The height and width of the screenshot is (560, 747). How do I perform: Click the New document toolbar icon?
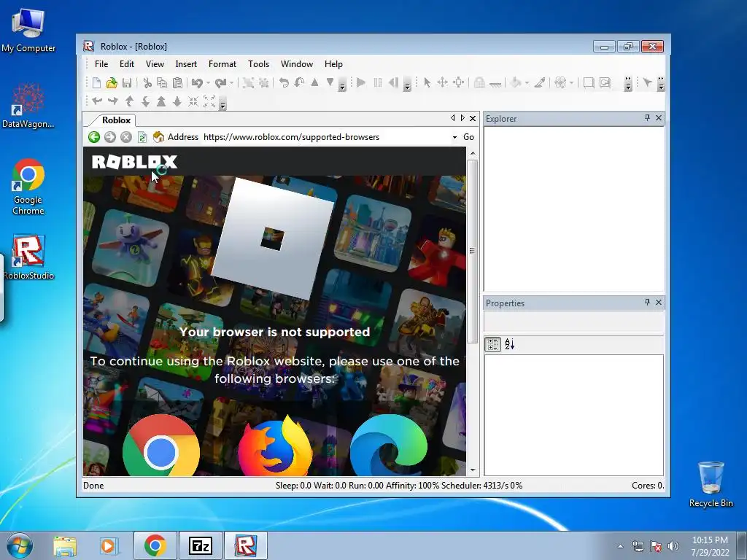click(x=97, y=83)
